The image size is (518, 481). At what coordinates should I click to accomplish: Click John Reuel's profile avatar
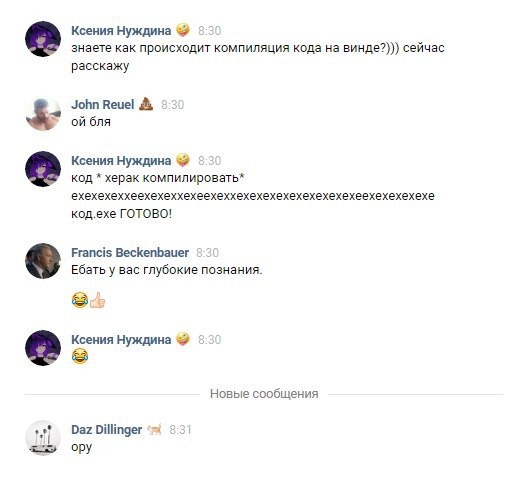click(x=43, y=113)
